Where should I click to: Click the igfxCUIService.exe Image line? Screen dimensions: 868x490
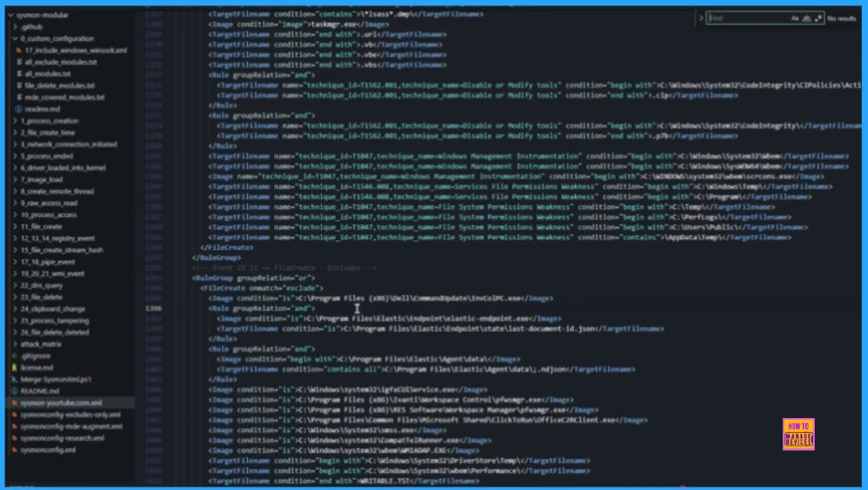coord(348,390)
